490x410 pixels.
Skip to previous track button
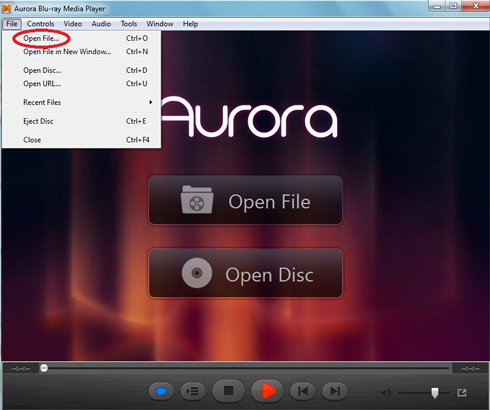coord(303,391)
